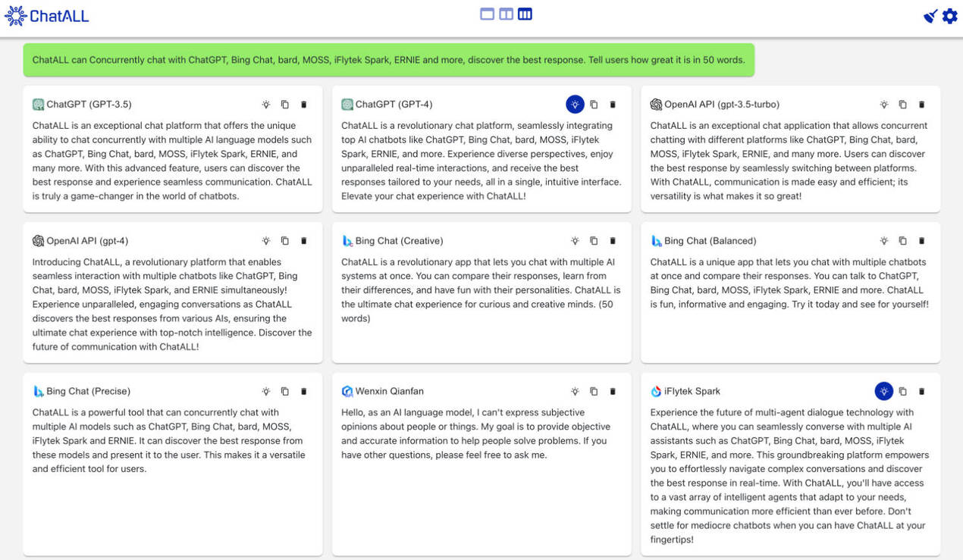Click the ChatALL logo in the header
The height and width of the screenshot is (560, 963).
click(x=46, y=15)
